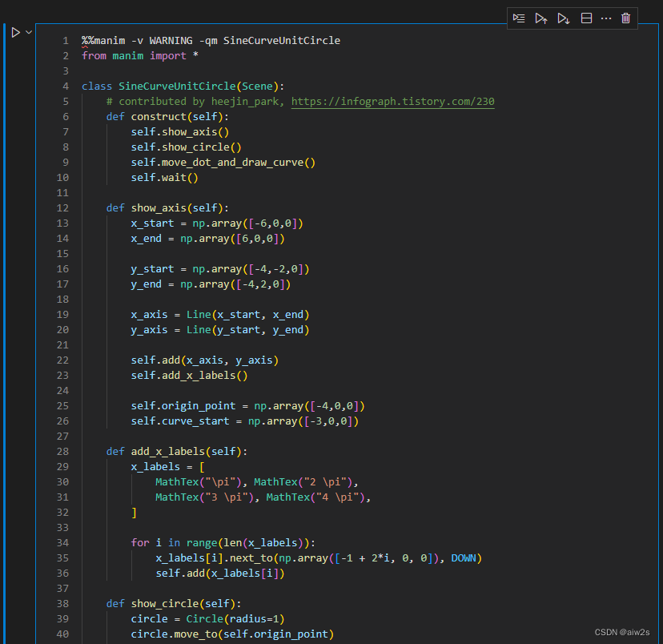Screen dimensions: 663x644
Task: Click 'y_end = np.array([-4,2,0])' line
Action: tap(211, 284)
